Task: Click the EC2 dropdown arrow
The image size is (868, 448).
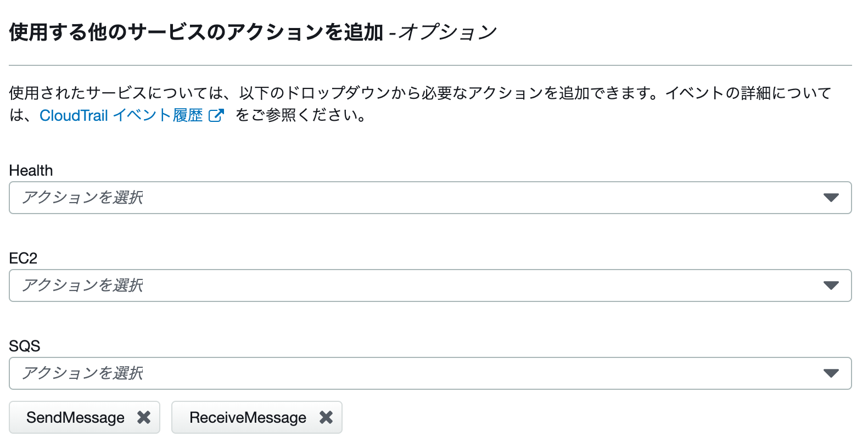Action: pyautogui.click(x=831, y=285)
